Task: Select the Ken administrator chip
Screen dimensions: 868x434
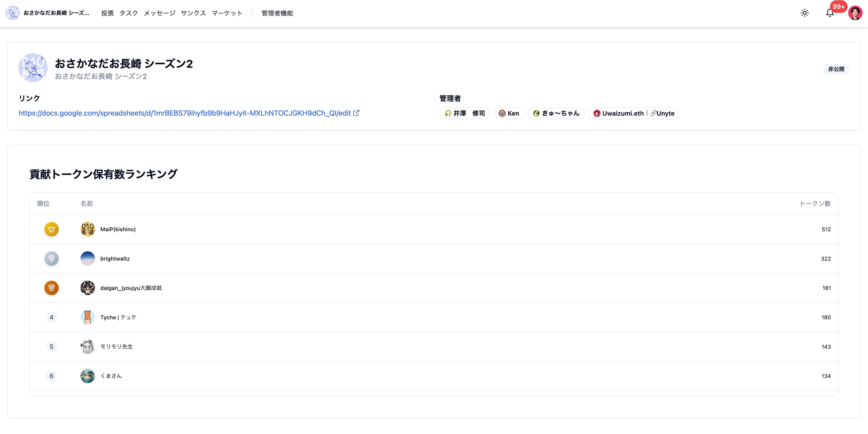Action: click(x=508, y=113)
